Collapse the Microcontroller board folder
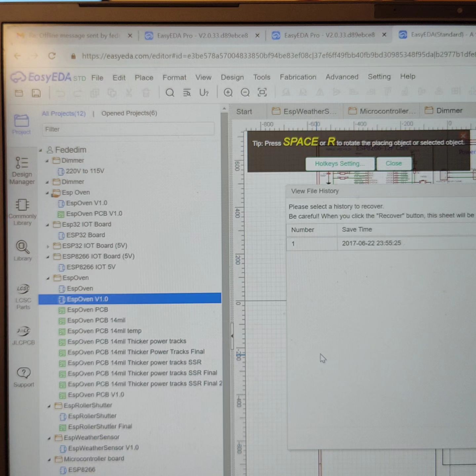 coord(49,459)
